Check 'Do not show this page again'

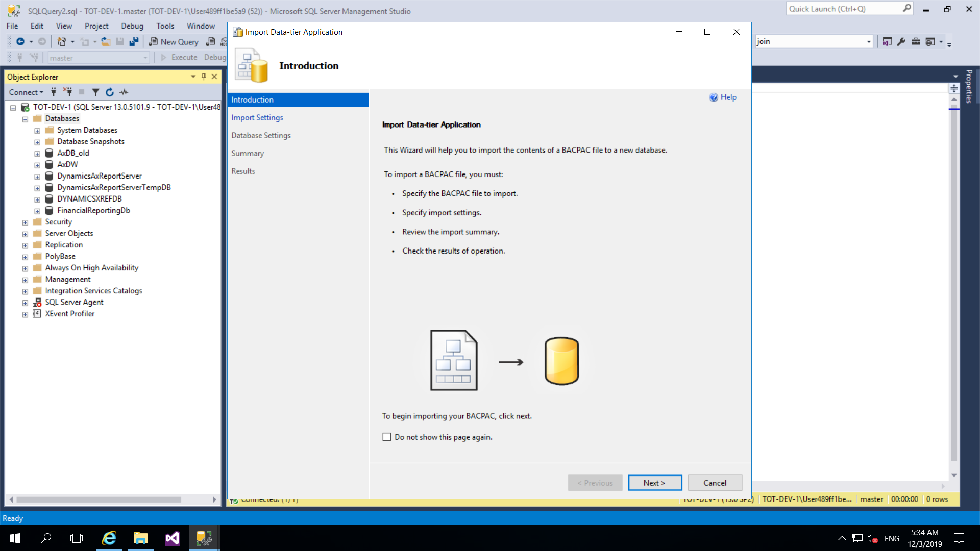(387, 437)
